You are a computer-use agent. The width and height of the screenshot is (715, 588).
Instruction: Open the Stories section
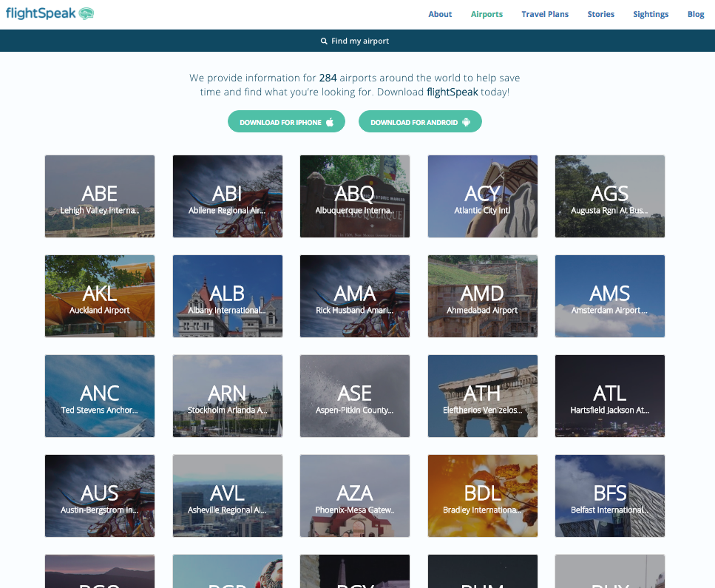point(600,14)
